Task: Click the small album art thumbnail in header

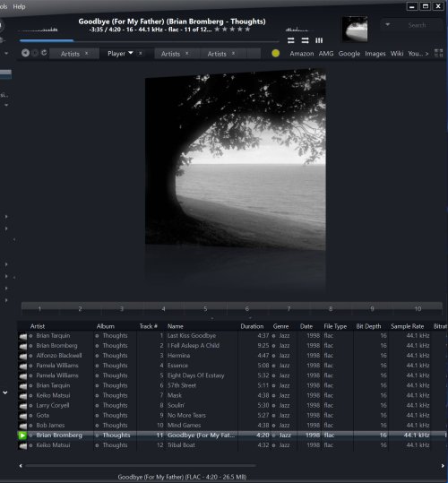Action: 355,29
